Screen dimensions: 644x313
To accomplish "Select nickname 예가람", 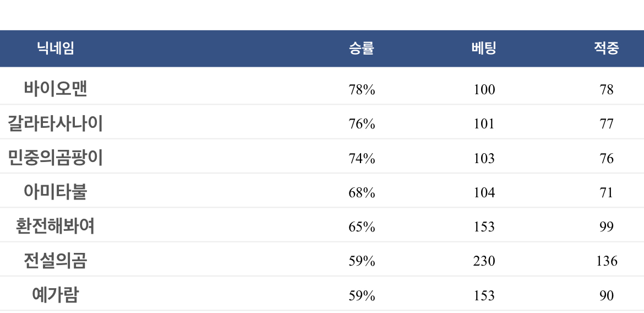I will pyautogui.click(x=56, y=295).
